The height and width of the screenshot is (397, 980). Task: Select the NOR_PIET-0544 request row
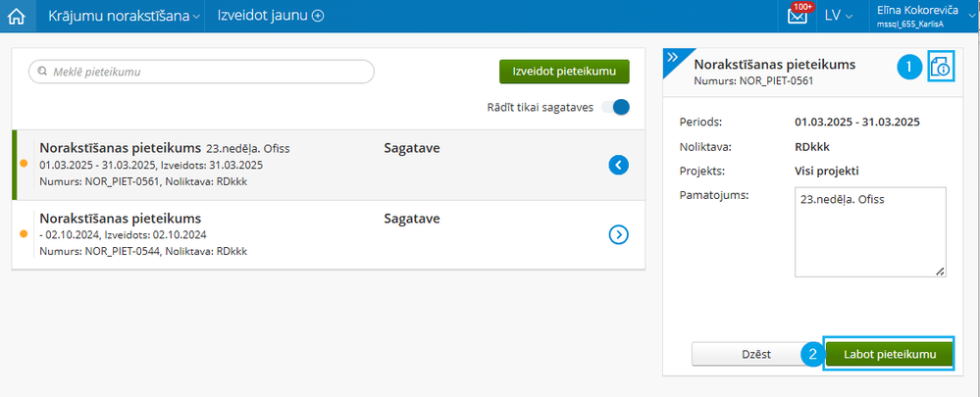[x=328, y=234]
